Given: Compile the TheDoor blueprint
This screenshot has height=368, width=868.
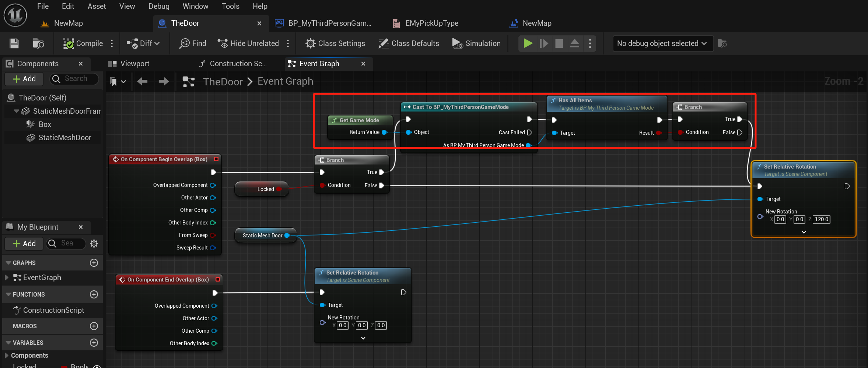Looking at the screenshot, I should [x=83, y=43].
